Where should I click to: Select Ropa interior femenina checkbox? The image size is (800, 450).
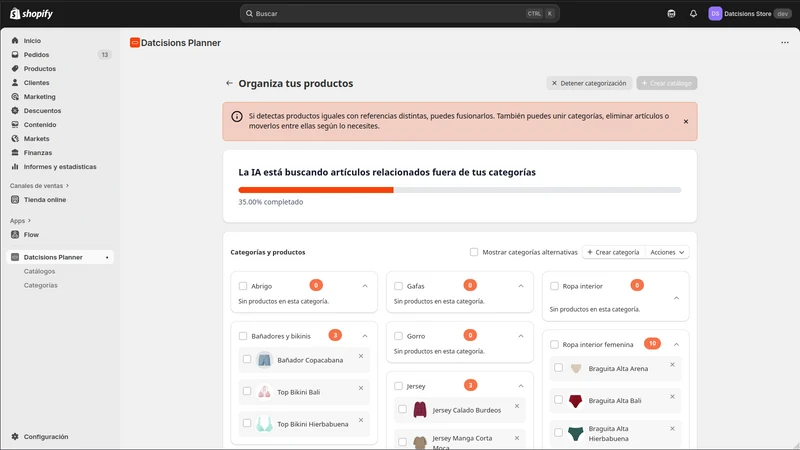click(555, 345)
